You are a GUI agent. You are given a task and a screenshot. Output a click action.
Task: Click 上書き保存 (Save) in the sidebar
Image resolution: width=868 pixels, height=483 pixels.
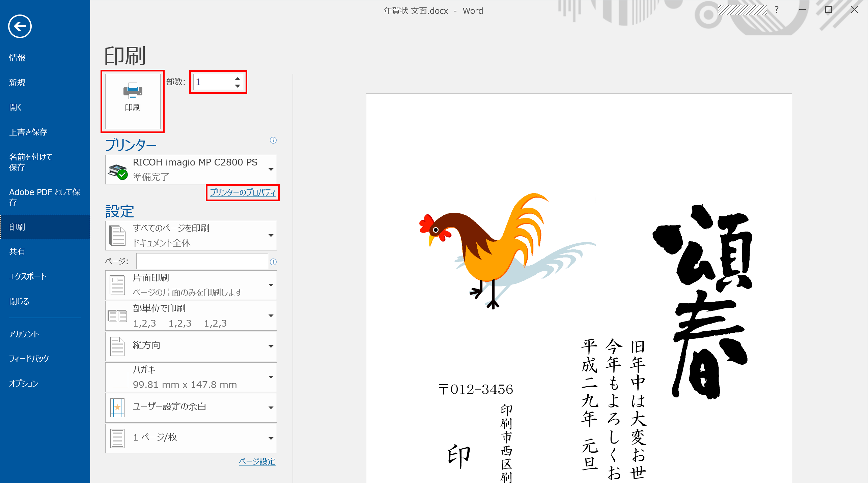[x=45, y=132]
